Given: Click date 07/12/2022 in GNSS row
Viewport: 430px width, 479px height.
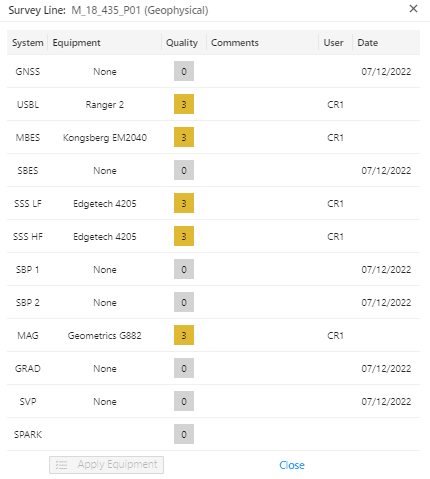Looking at the screenshot, I should tap(386, 71).
